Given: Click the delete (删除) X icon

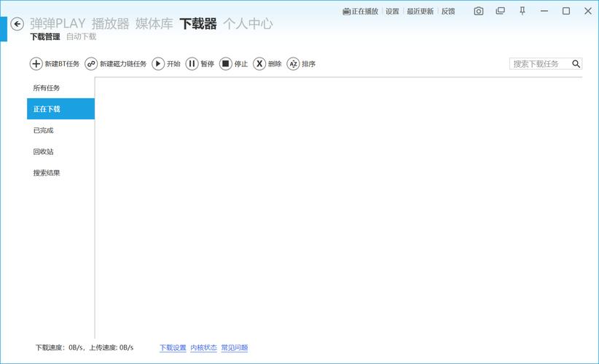Looking at the screenshot, I should point(259,64).
